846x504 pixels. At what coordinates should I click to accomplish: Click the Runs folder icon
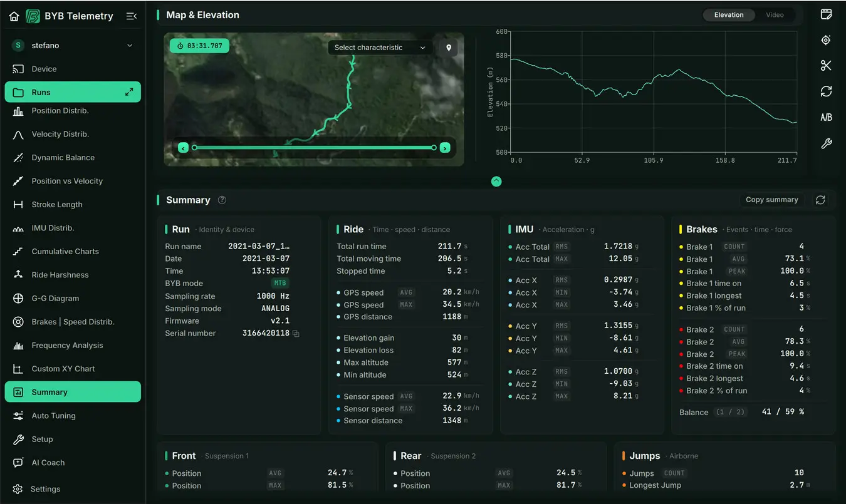click(18, 92)
